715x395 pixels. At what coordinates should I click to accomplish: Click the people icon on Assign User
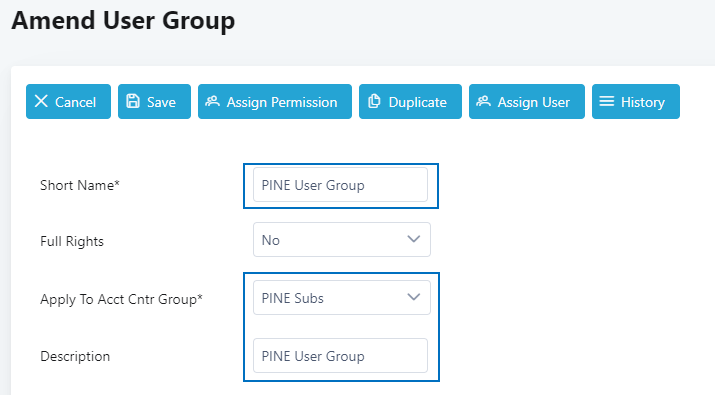tap(483, 101)
